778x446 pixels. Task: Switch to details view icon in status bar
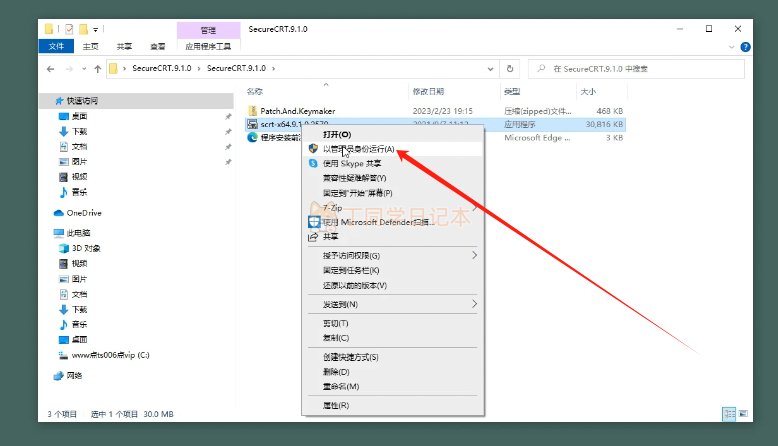point(729,414)
